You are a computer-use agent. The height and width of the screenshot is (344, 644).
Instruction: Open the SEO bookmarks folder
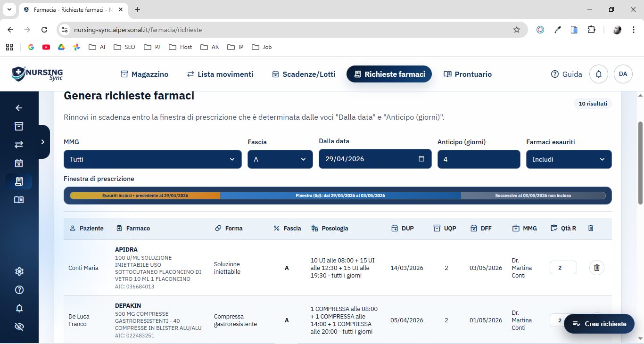pyautogui.click(x=124, y=47)
